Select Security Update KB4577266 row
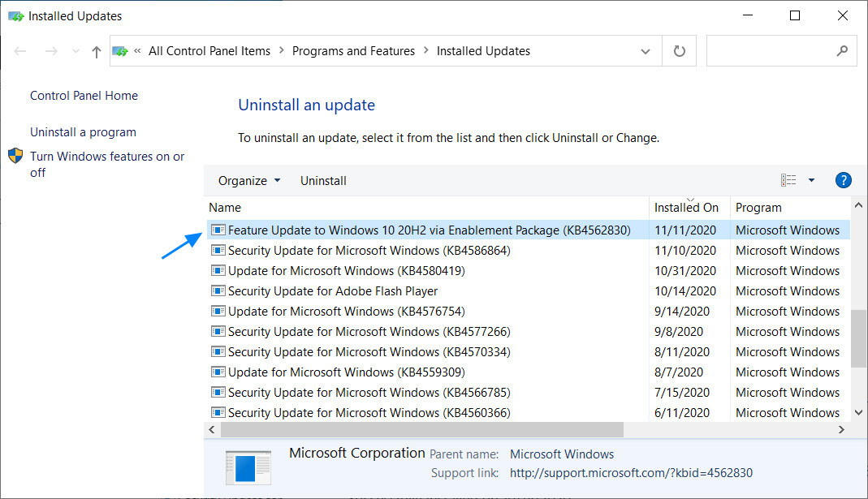The height and width of the screenshot is (499, 868). 528,332
